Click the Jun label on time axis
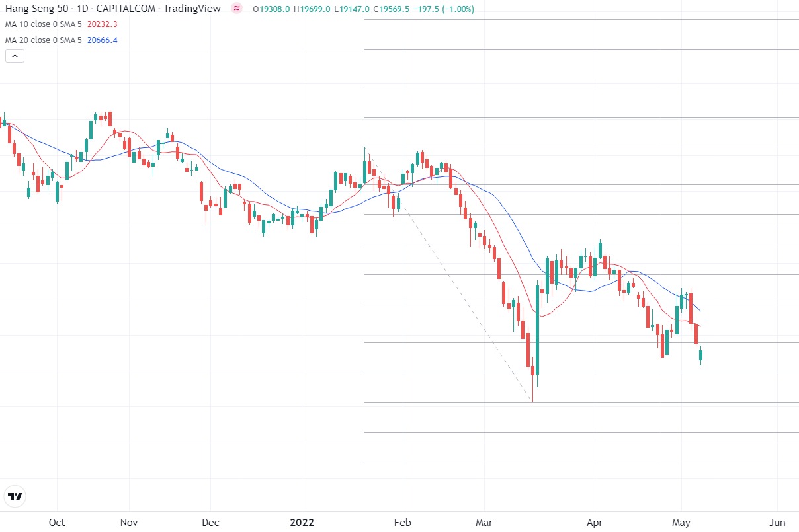Viewport: 799px width, 532px height. pyautogui.click(x=778, y=523)
